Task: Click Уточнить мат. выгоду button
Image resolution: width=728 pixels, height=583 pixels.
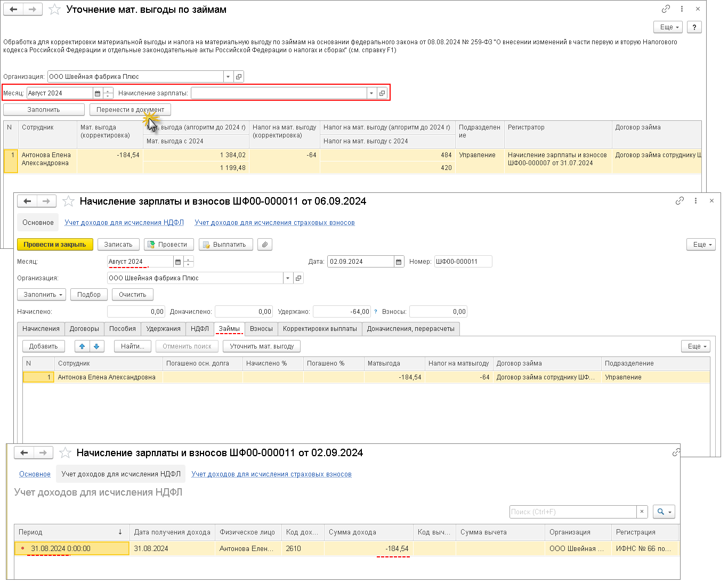Action: (x=262, y=346)
